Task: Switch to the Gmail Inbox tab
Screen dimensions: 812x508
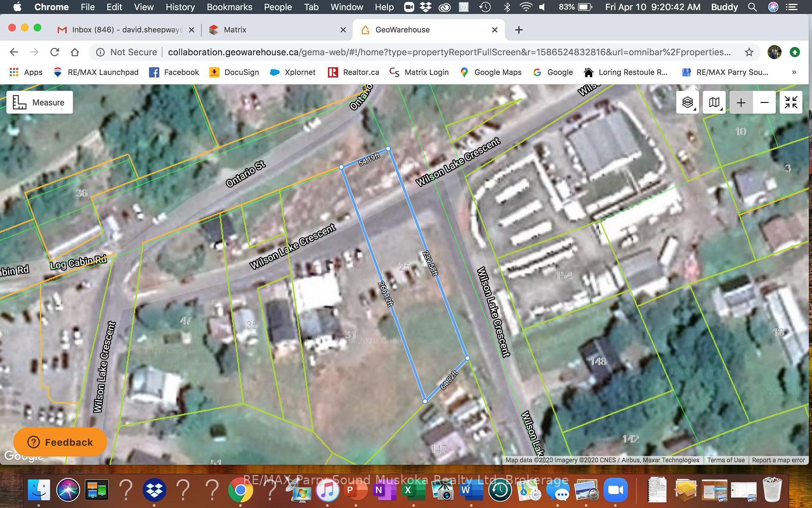Action: 126,30
